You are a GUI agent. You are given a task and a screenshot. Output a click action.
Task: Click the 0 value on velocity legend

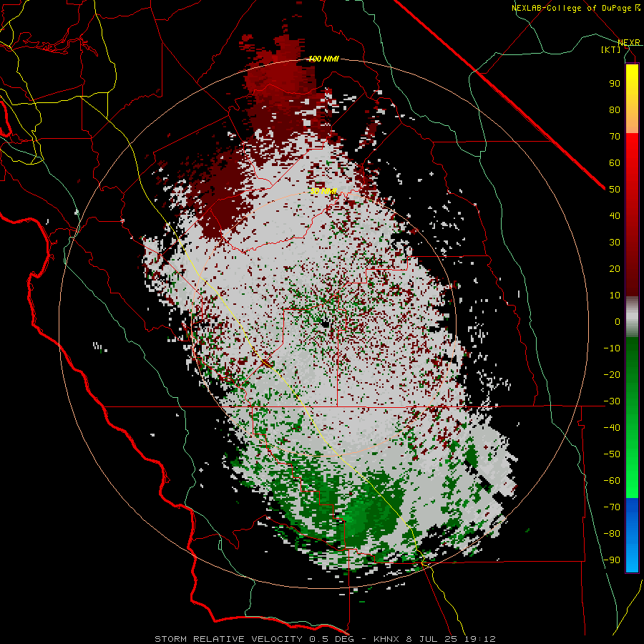click(x=618, y=321)
